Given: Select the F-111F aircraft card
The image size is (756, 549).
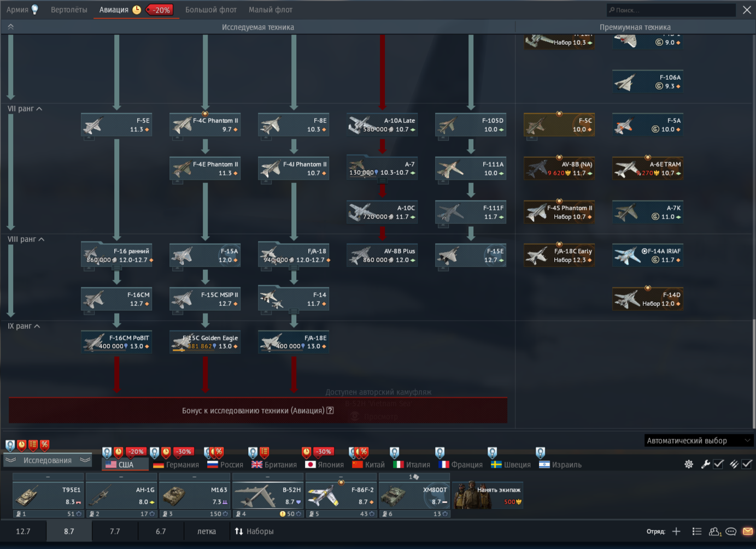Looking at the screenshot, I should 471,212.
